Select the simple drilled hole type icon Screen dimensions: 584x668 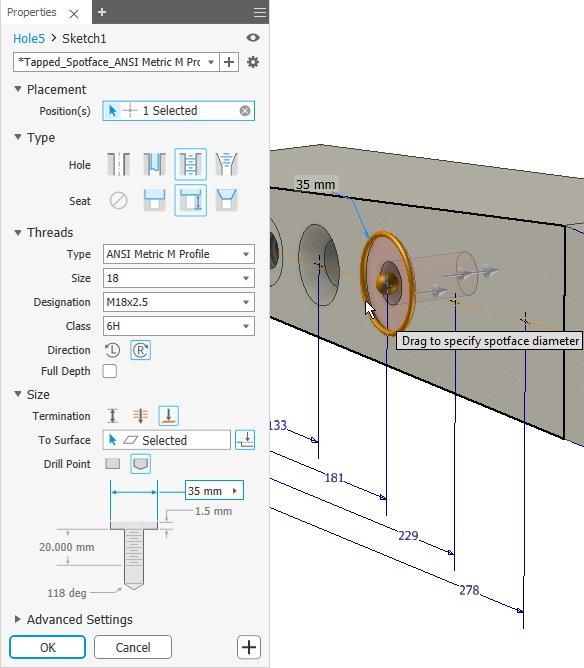coord(118,164)
